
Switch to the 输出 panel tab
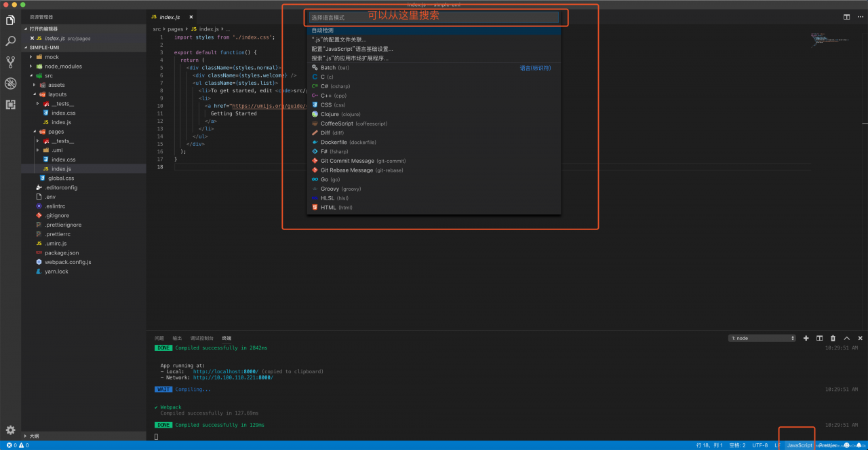177,338
